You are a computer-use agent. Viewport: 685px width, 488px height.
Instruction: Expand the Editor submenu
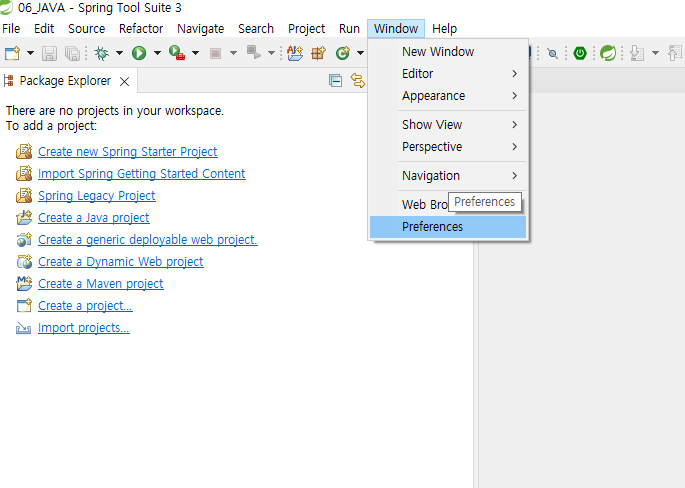tap(448, 74)
